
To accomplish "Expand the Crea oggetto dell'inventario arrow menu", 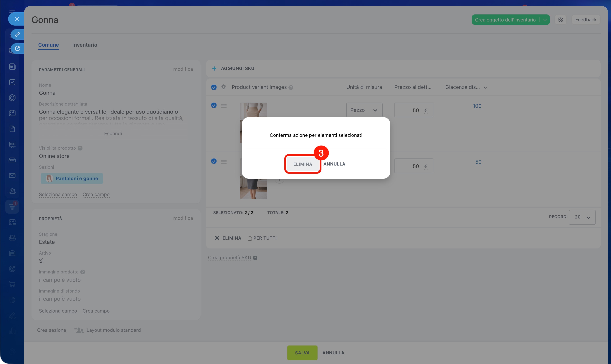I will 545,20.
